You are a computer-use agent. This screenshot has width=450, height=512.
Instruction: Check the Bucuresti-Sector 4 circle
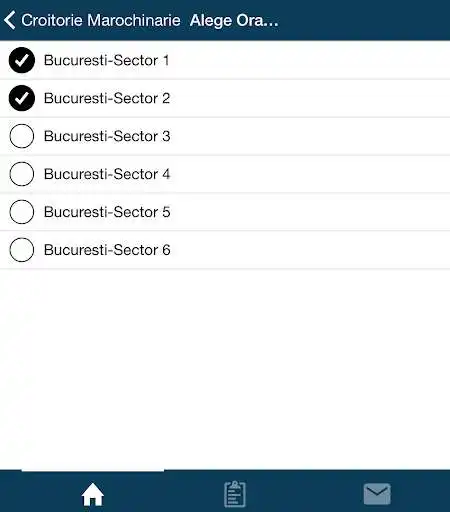pos(22,174)
